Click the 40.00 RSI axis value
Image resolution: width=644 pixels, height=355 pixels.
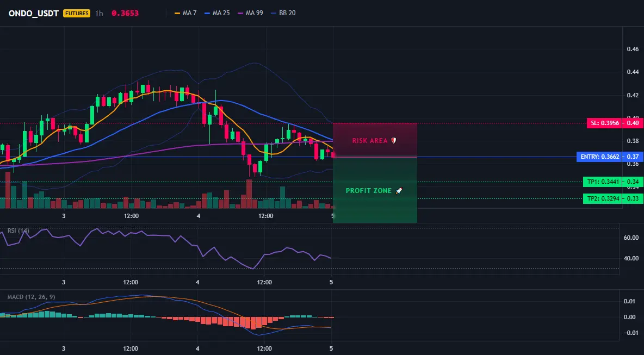(x=631, y=258)
